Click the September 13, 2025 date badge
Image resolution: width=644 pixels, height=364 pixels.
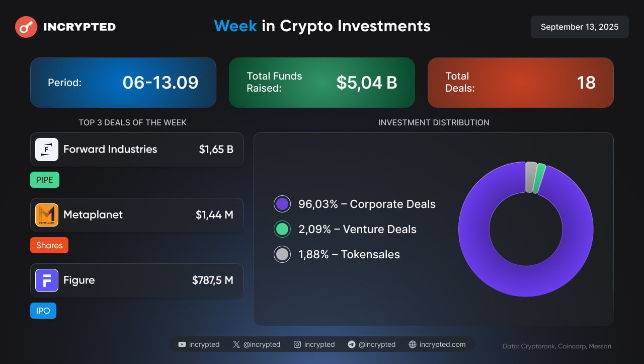click(x=580, y=27)
